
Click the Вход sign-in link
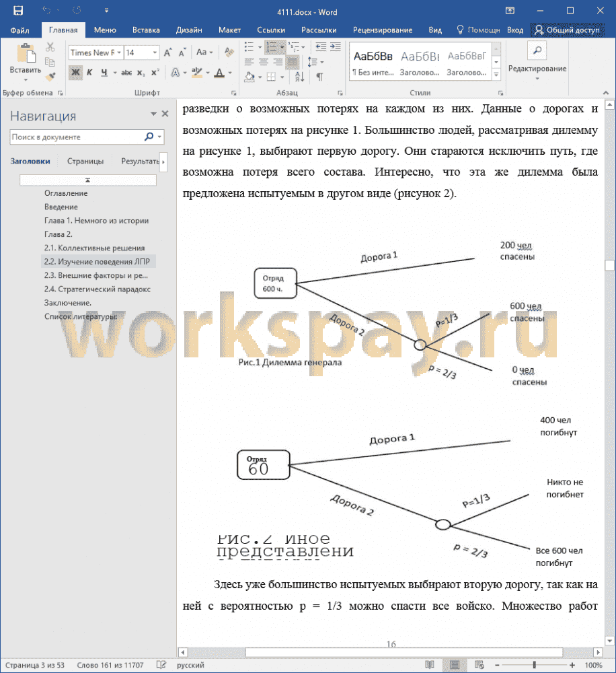point(514,30)
